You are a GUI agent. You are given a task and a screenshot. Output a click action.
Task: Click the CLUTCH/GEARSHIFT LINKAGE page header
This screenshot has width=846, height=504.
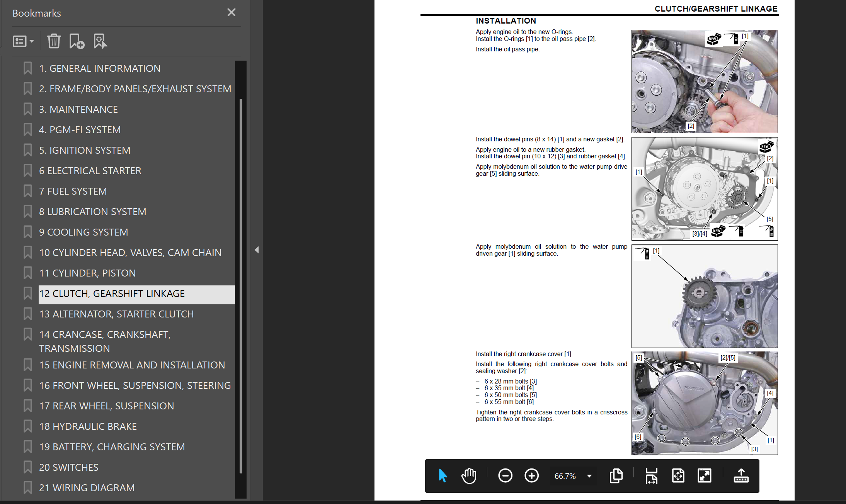[x=716, y=8]
